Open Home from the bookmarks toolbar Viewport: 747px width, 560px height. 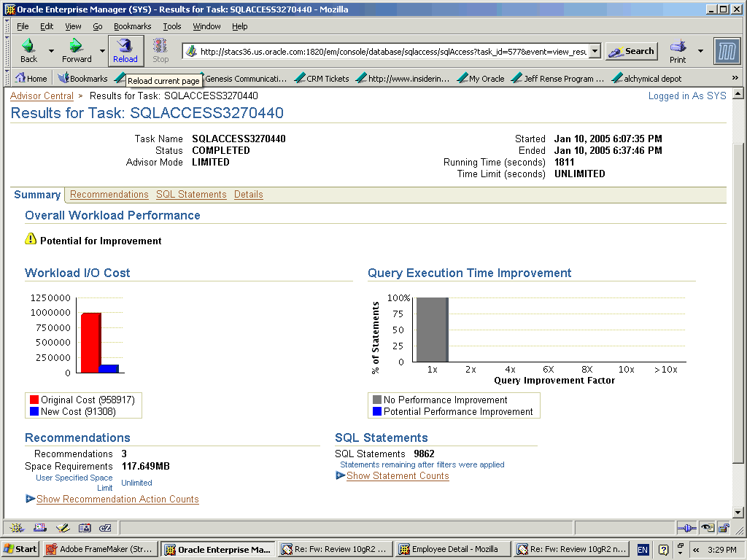[31, 79]
